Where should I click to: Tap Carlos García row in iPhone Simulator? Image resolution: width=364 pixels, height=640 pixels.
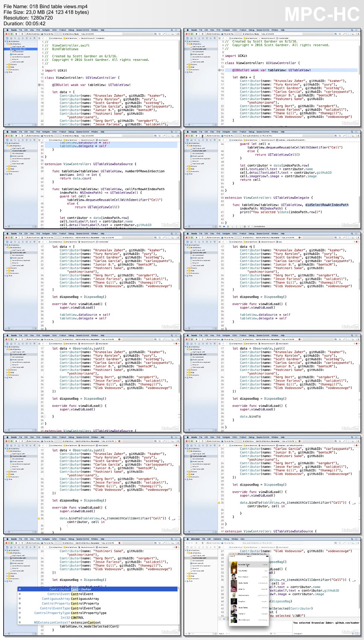pos(249,583)
